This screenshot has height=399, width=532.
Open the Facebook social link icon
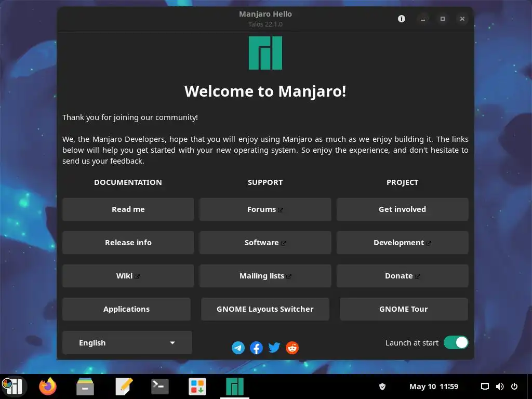click(x=256, y=348)
